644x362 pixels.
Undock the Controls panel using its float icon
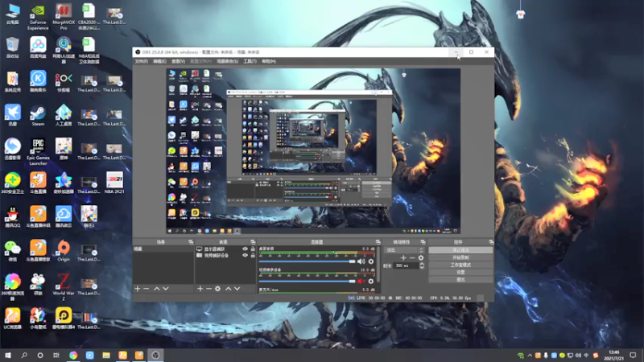(491, 242)
